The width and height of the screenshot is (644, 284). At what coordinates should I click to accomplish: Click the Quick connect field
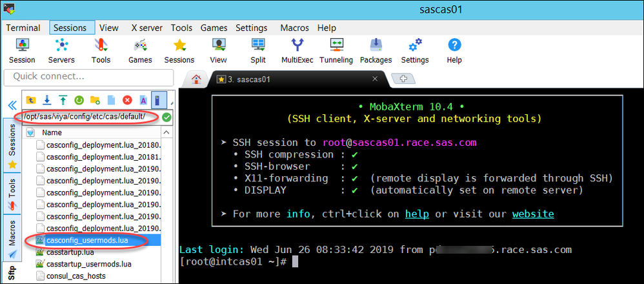pyautogui.click(x=88, y=77)
